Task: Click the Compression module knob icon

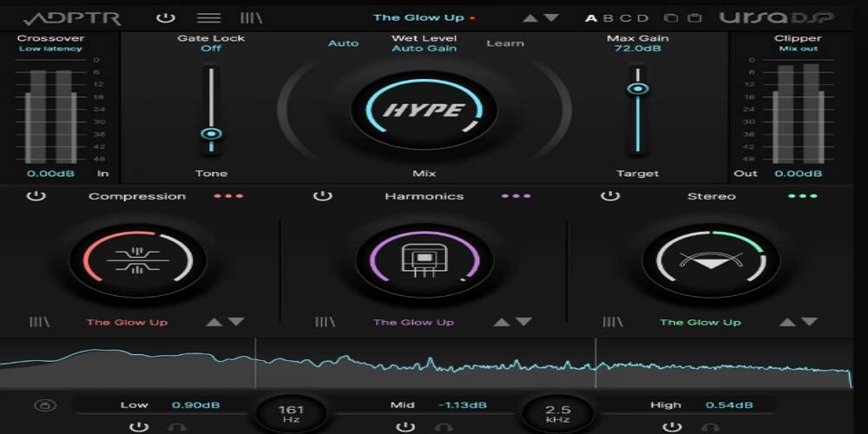Action: click(137, 260)
